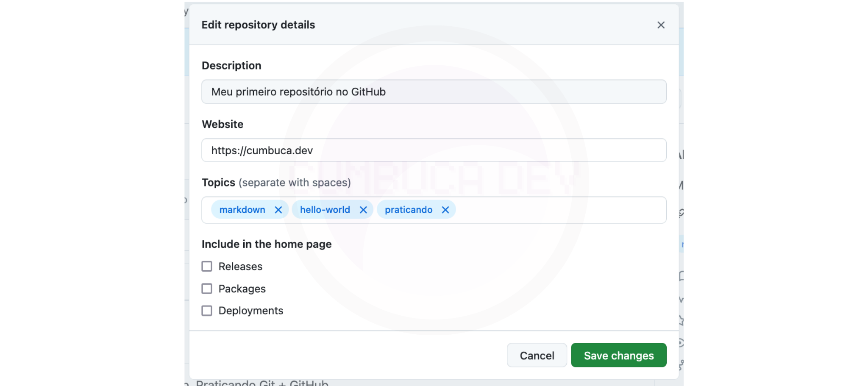Viewport: 868px width, 386px height.
Task: Click the bold Description field label
Action: [x=231, y=66]
